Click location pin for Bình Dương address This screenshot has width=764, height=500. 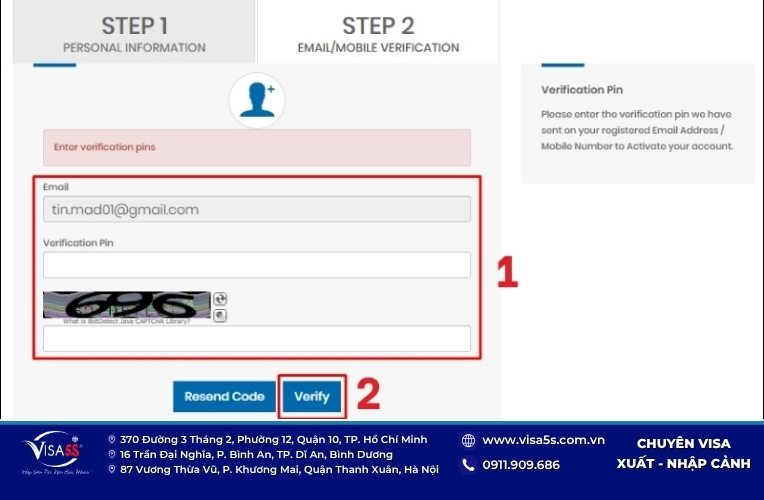coord(112,454)
